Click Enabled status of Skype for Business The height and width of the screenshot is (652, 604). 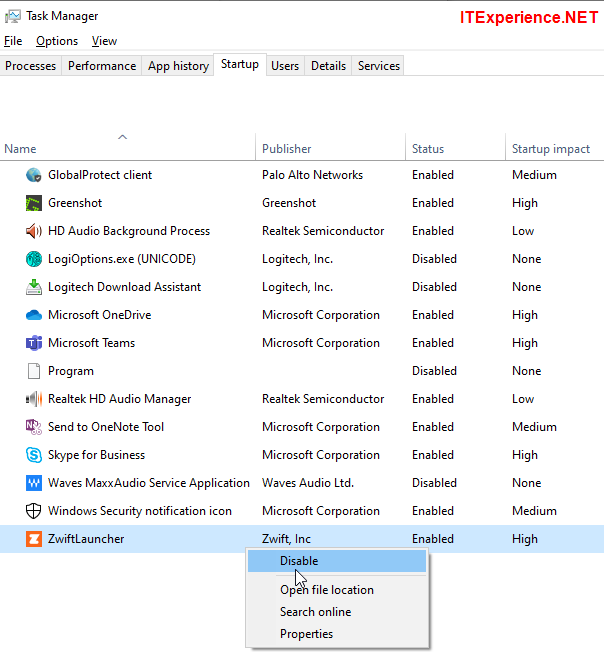[432, 455]
